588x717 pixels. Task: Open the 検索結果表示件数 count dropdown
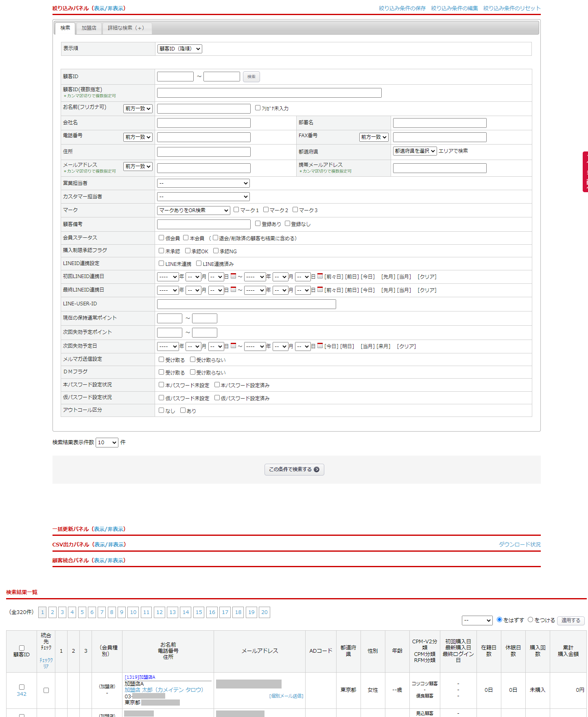click(x=107, y=443)
